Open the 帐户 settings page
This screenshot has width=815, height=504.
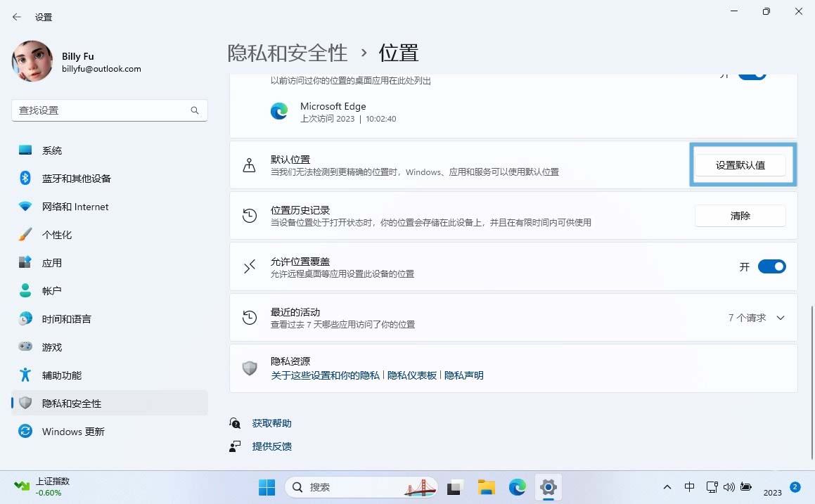(52, 290)
